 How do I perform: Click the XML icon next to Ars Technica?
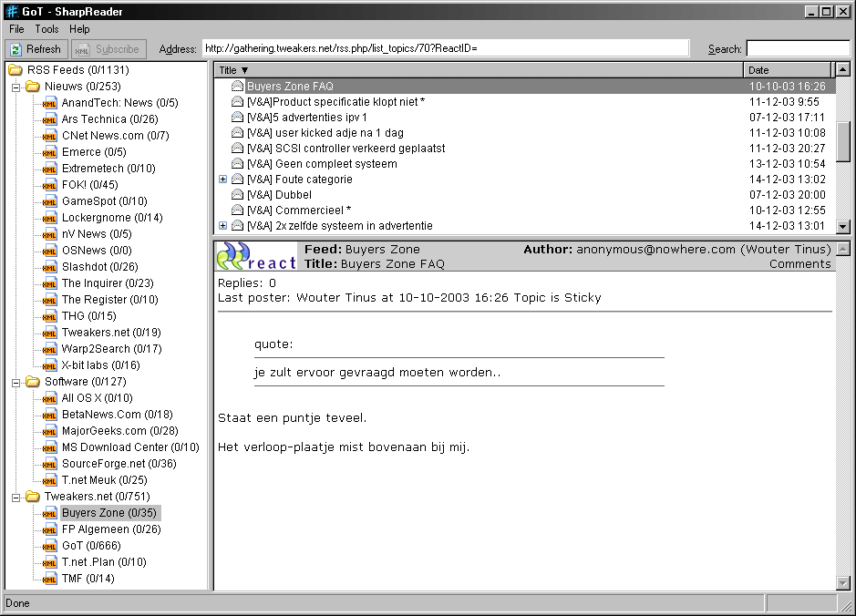50,119
